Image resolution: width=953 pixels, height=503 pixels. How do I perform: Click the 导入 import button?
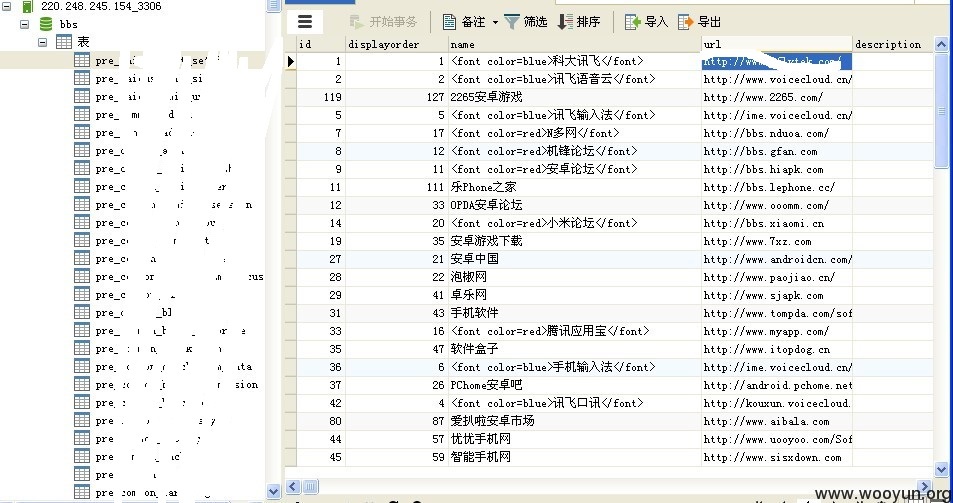647,22
